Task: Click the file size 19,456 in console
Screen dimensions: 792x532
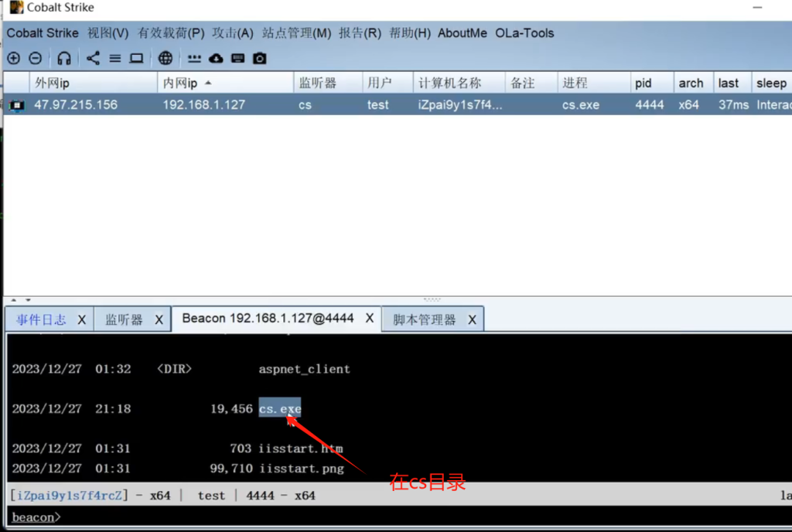Action: 232,409
